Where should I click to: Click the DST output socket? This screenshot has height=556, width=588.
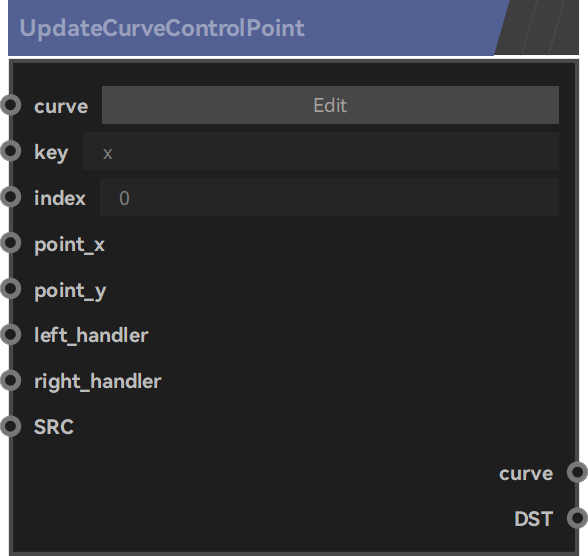click(x=577, y=518)
